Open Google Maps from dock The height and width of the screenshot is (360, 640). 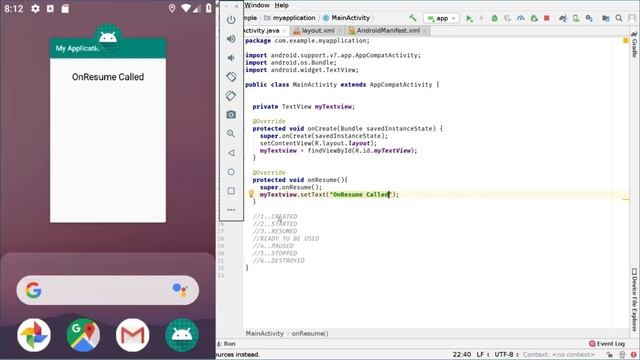83,335
